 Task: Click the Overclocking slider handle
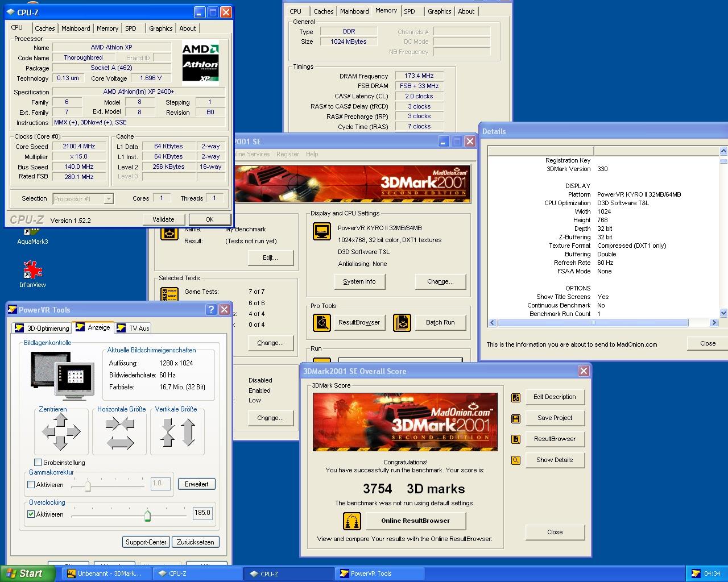click(148, 516)
